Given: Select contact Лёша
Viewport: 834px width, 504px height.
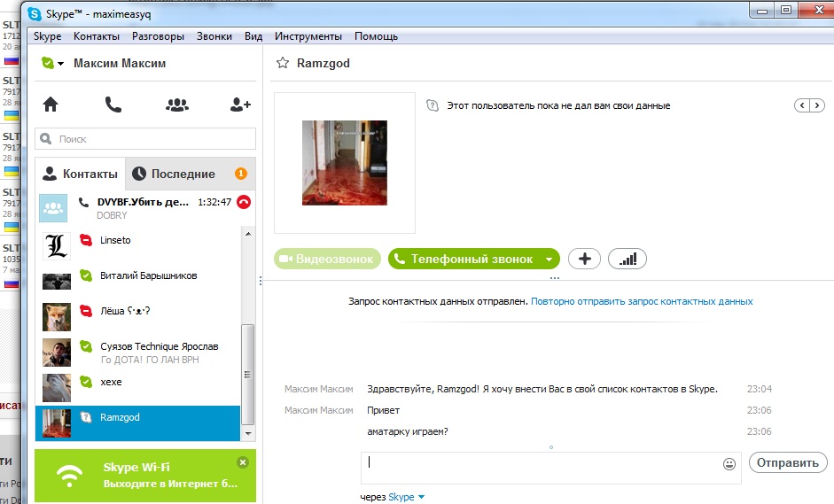Looking at the screenshot, I should [137, 317].
